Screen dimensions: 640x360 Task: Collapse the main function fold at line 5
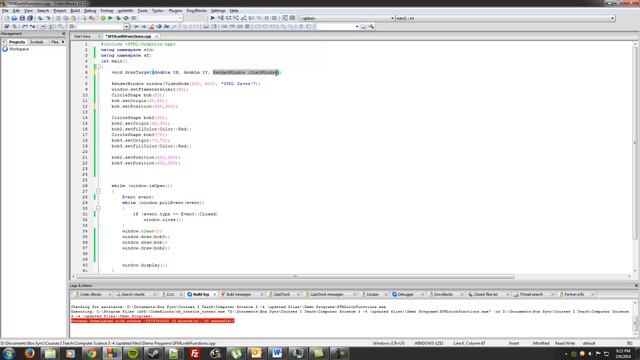[x=98, y=67]
